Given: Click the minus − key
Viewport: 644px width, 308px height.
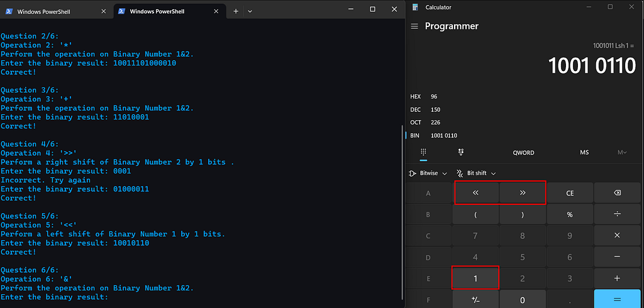Looking at the screenshot, I should pos(617,256).
